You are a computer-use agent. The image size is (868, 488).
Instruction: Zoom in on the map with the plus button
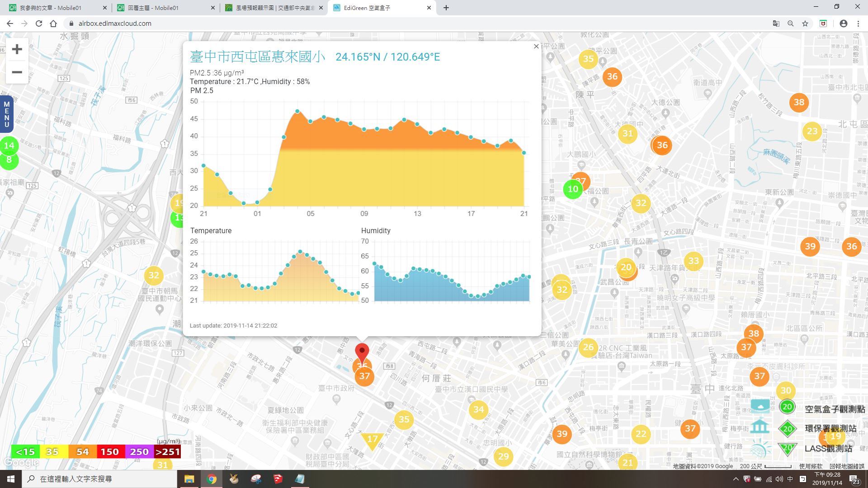tap(17, 49)
